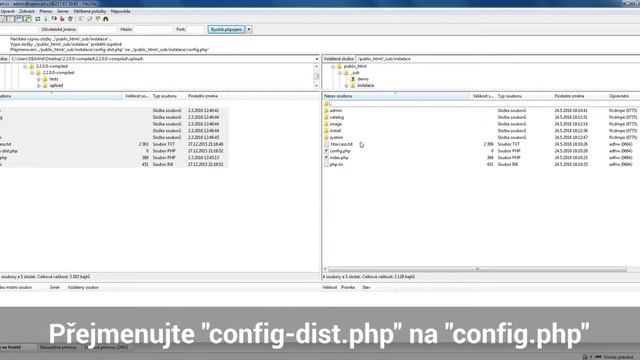Select the admin folder in remote list
This screenshot has height=360, width=640.
click(336, 111)
